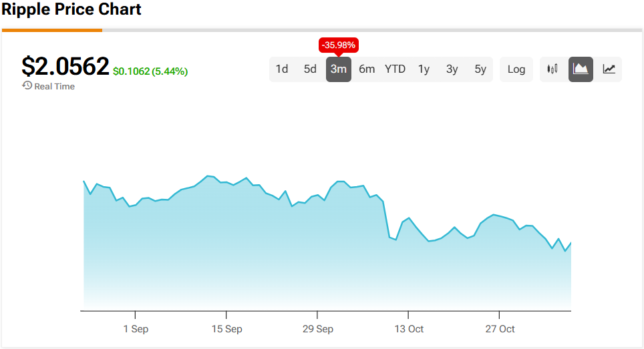The image size is (644, 349).
Task: Click the Real Time clock icon
Action: click(27, 86)
